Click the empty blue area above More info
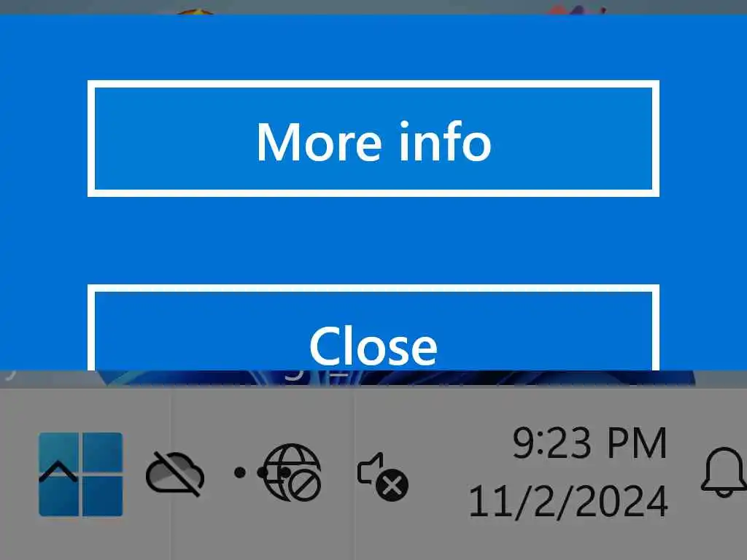The width and height of the screenshot is (747, 560). coord(373,47)
